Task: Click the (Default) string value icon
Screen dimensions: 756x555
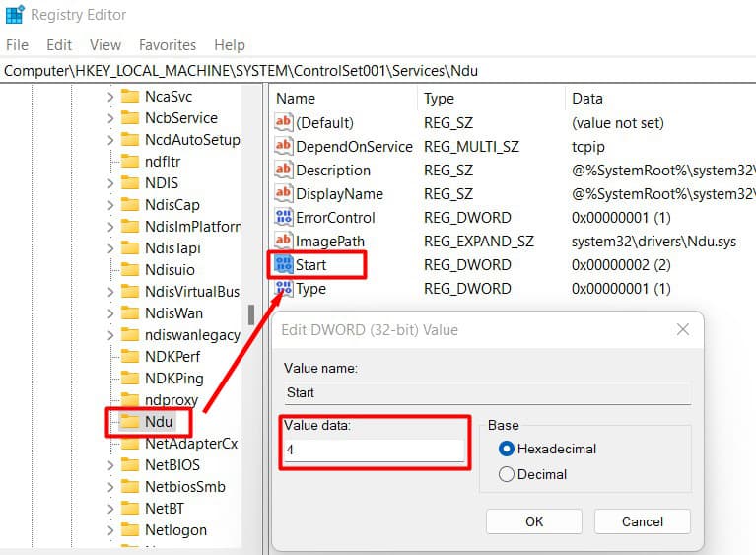Action: (x=284, y=122)
